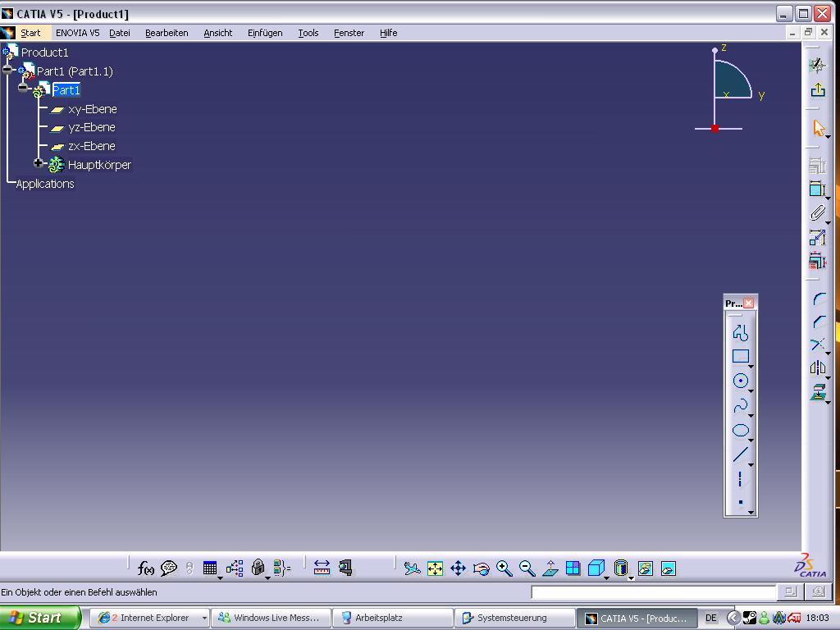Select the Trim tool

pos(818,345)
